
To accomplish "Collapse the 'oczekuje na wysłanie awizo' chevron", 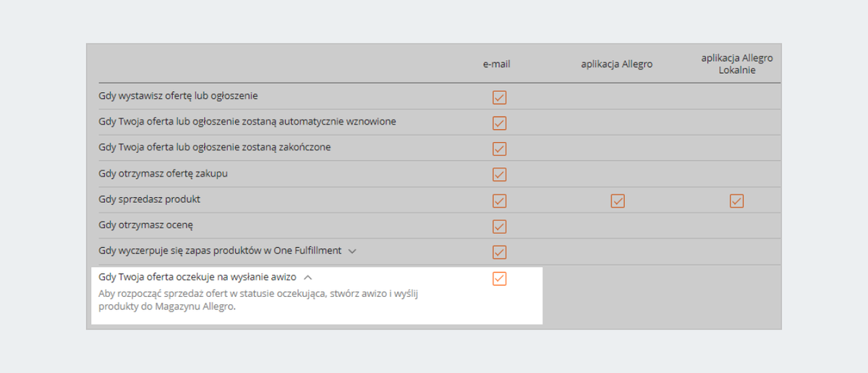I will [307, 277].
